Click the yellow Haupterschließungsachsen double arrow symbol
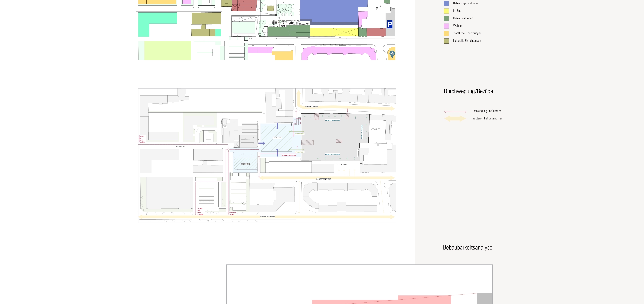The image size is (644, 304). (455, 119)
